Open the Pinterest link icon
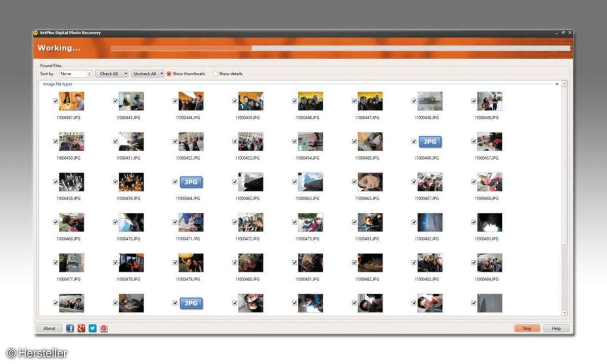This screenshot has width=607, height=364. (104, 328)
